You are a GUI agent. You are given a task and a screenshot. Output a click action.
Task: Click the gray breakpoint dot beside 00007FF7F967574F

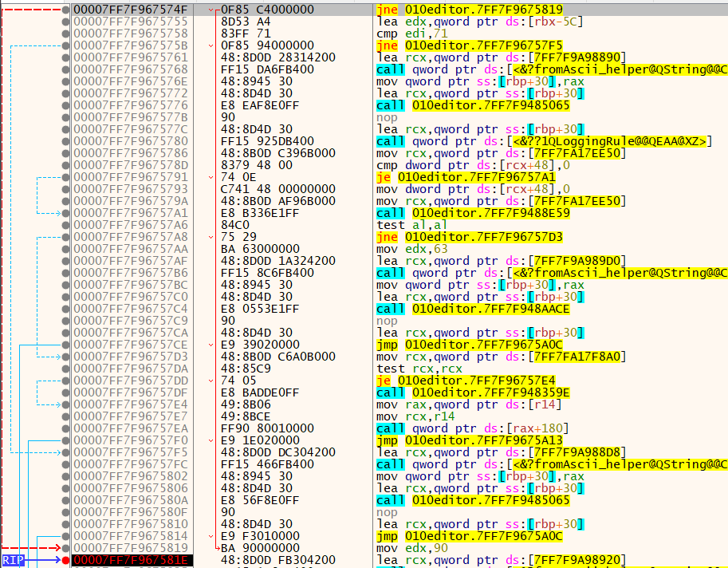pyautogui.click(x=65, y=10)
